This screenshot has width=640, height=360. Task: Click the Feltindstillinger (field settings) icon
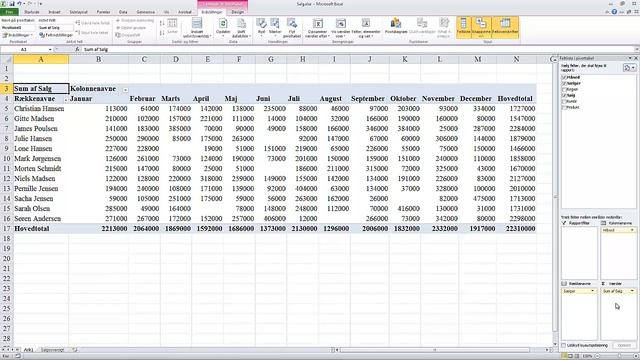(x=42, y=35)
